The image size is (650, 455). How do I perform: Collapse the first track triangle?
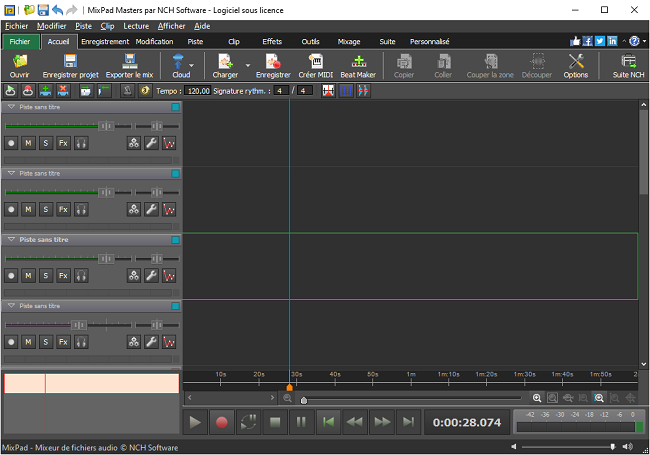tap(11, 107)
